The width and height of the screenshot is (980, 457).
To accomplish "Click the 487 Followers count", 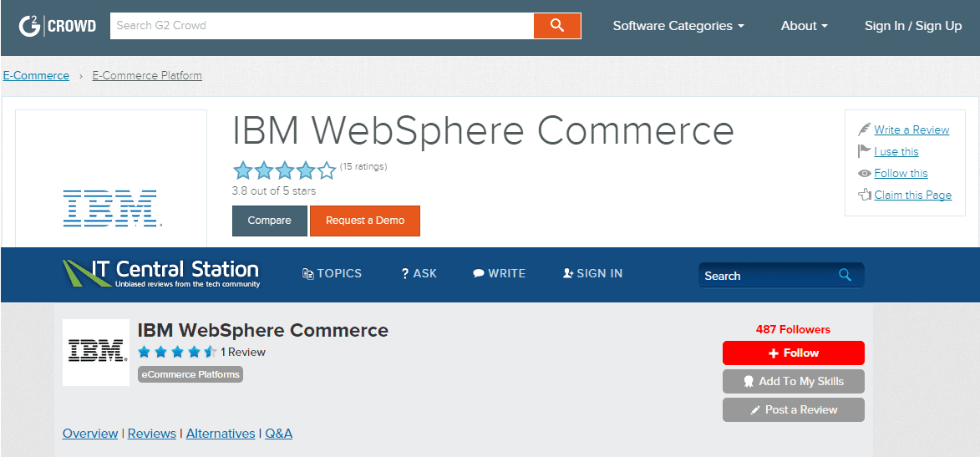I will pyautogui.click(x=793, y=329).
